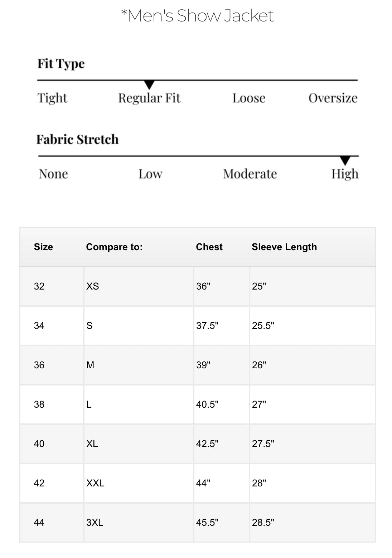Select the Moderate stretch label
The image size is (392, 558).
click(250, 174)
